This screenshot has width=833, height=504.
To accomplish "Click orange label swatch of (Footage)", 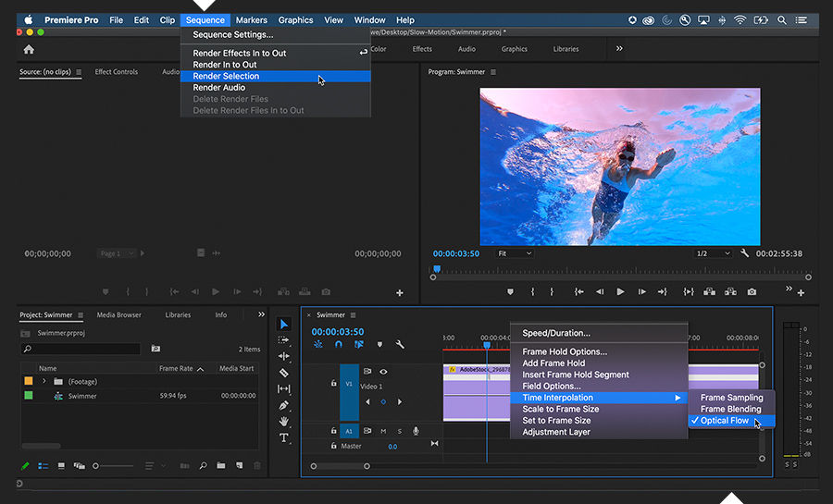I will click(x=29, y=381).
